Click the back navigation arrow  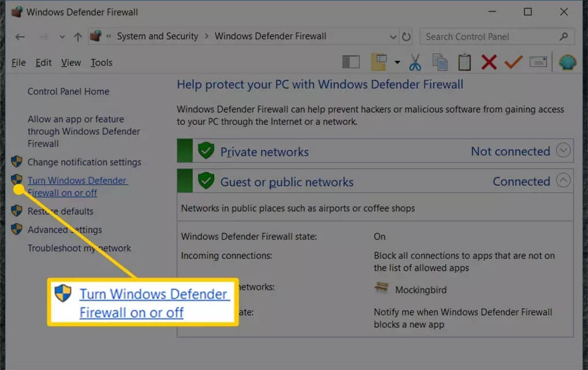19,36
